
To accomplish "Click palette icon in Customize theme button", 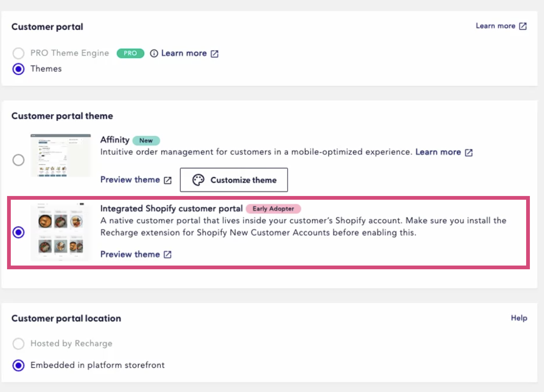I will (198, 180).
